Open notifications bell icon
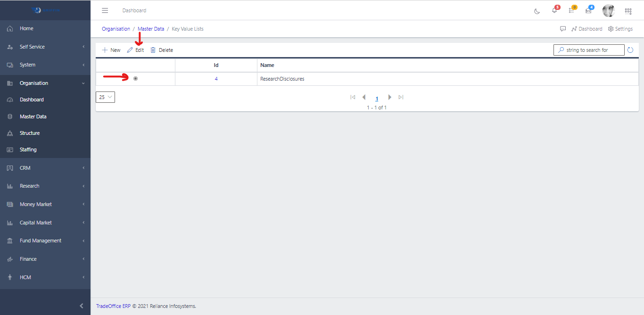Screen dimensions: 644x315 [x=554, y=10]
